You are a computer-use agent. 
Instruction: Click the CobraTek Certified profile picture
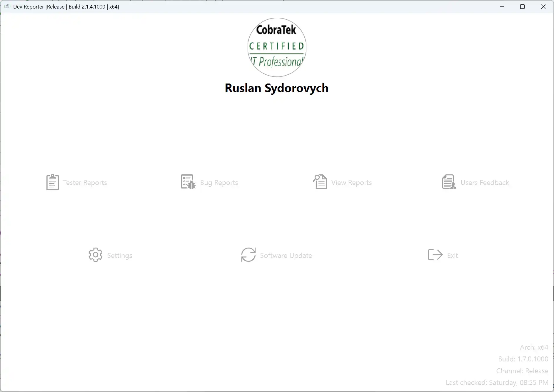click(x=277, y=47)
